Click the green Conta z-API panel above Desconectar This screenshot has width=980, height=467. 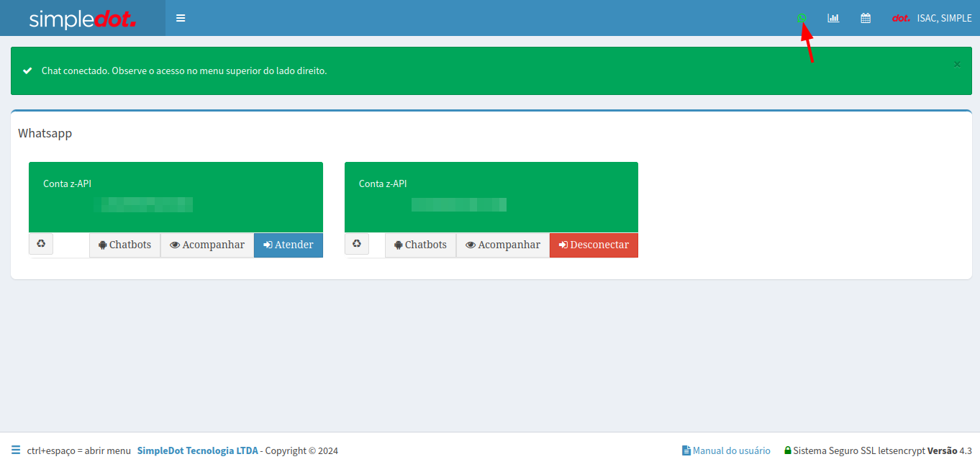[491, 196]
